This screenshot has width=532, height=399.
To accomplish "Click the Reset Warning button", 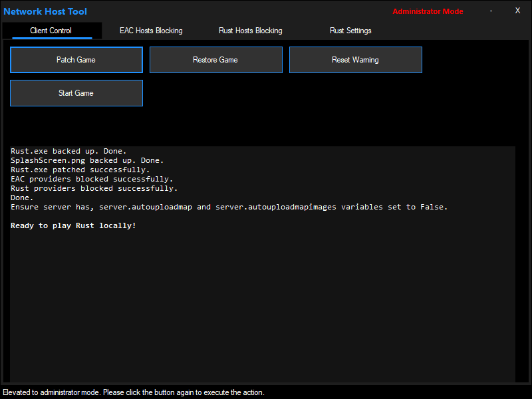I will pos(355,60).
